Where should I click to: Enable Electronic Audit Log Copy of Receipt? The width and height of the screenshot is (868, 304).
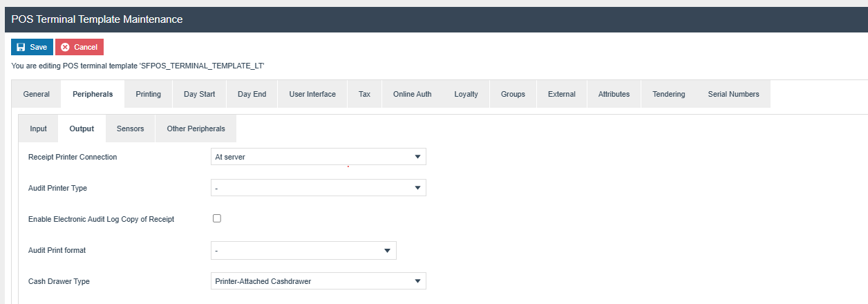217,218
